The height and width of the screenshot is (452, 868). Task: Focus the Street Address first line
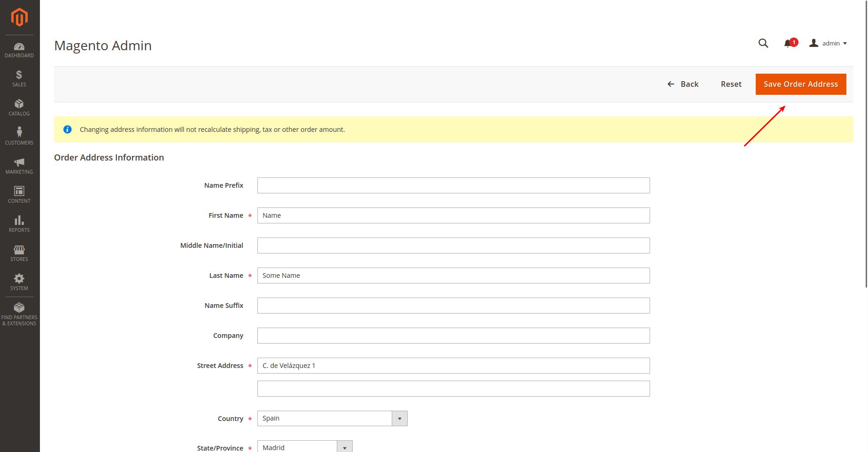(454, 366)
